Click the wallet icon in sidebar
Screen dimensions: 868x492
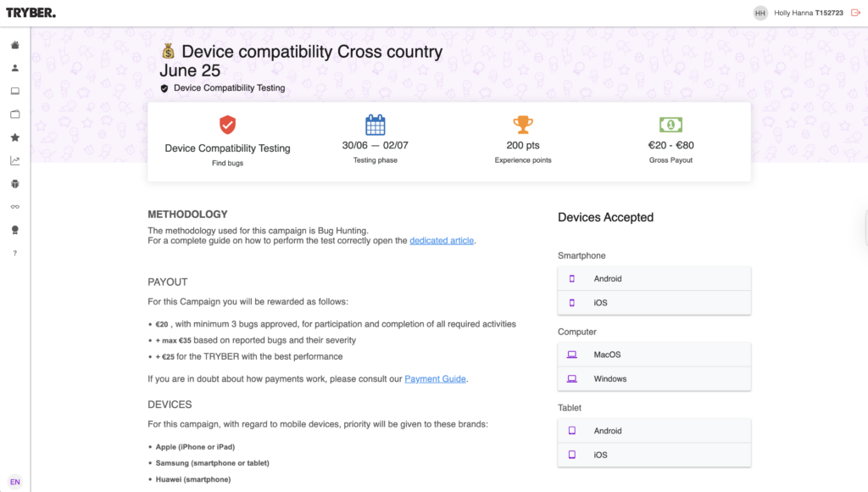[15, 115]
